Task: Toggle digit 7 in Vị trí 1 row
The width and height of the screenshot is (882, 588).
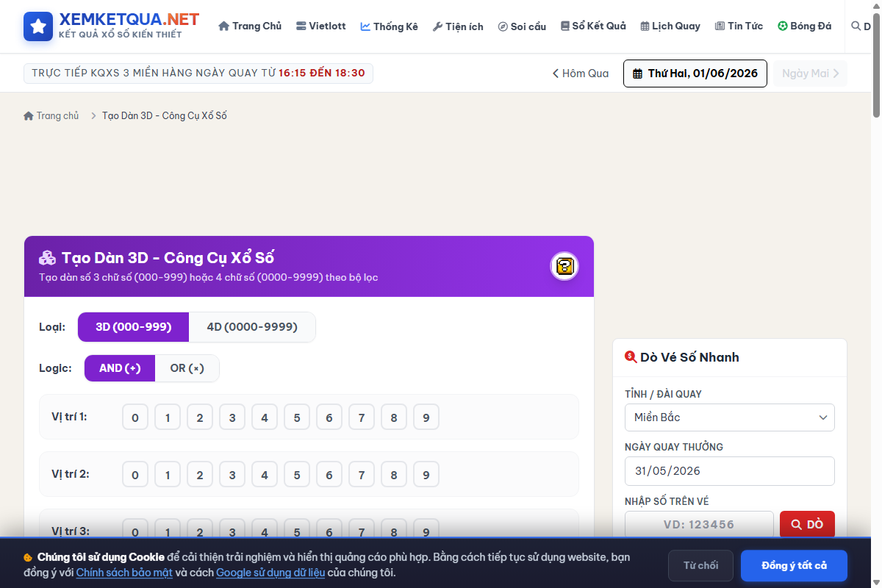Action: [x=362, y=417]
